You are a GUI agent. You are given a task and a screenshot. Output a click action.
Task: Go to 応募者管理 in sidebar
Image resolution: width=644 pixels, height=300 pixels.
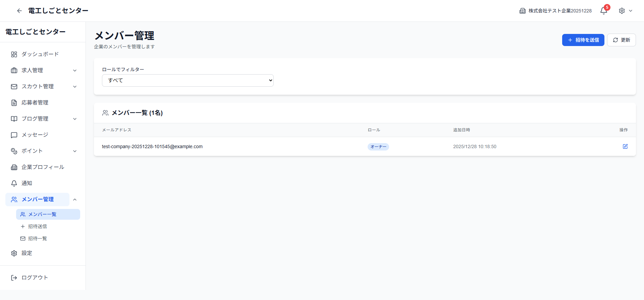tap(35, 102)
